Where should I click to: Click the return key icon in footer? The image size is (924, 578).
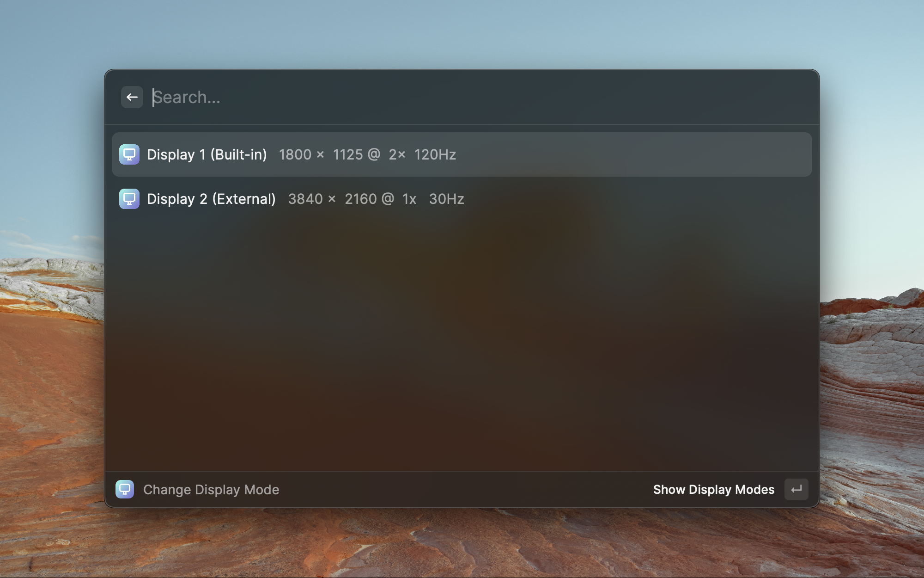(x=796, y=489)
